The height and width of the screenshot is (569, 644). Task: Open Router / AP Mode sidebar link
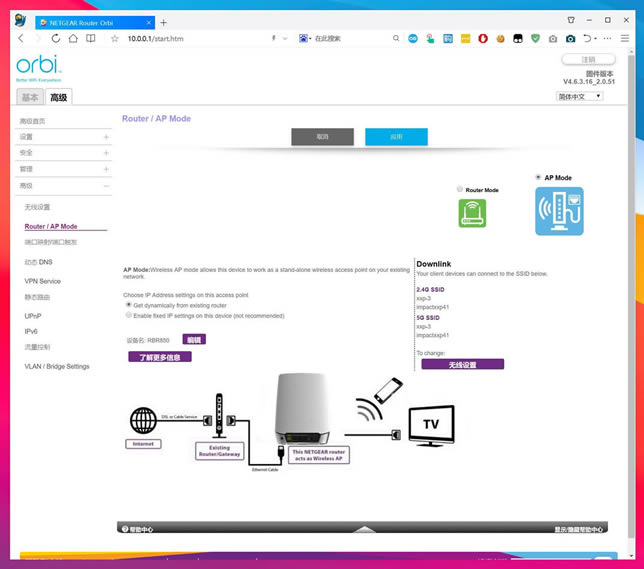(51, 226)
